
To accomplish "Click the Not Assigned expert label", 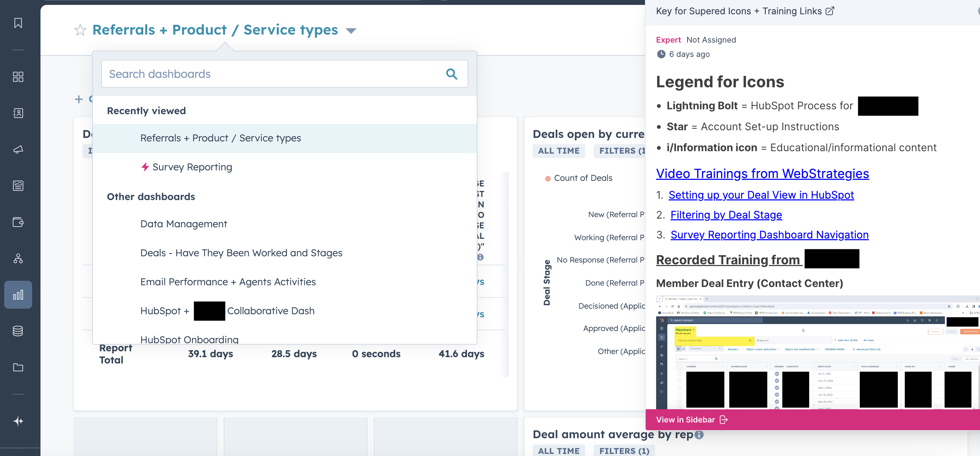I will 711,40.
